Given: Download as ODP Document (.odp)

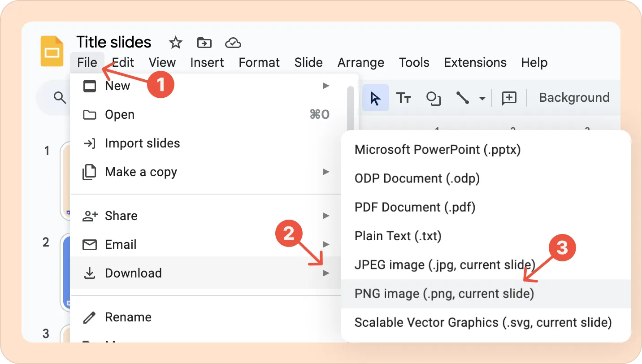Looking at the screenshot, I should click(x=486, y=178).
